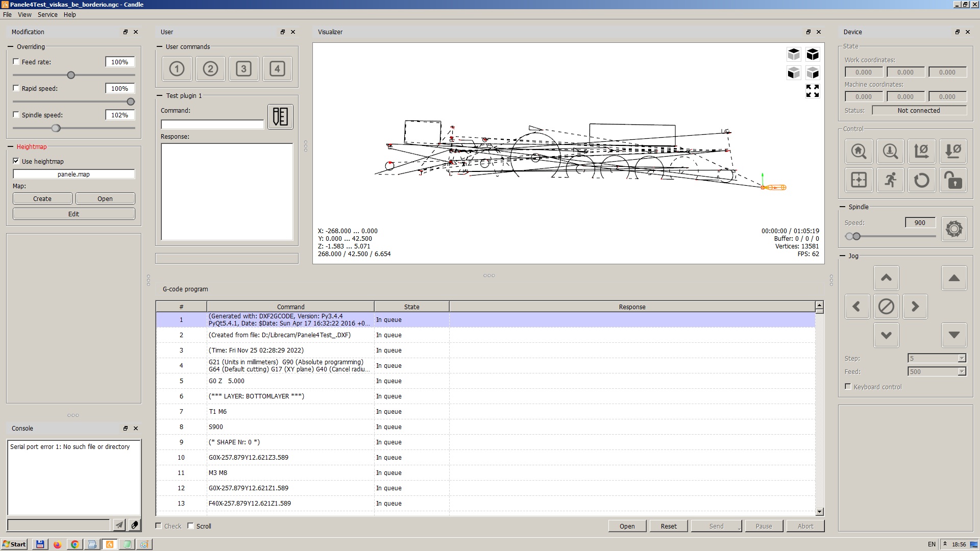
Task: Click the Zero XY control icon
Action: pos(922,152)
